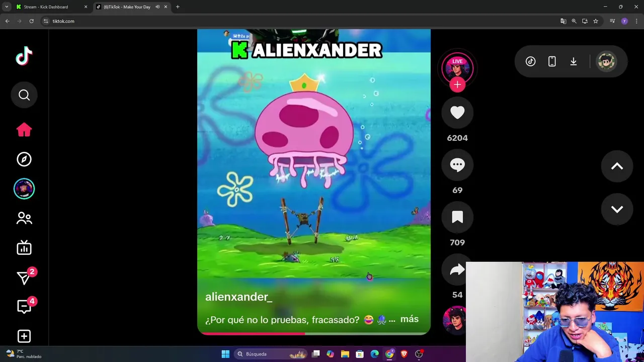This screenshot has width=644, height=362.
Task: View site information for tiktok.com
Action: click(x=46, y=21)
